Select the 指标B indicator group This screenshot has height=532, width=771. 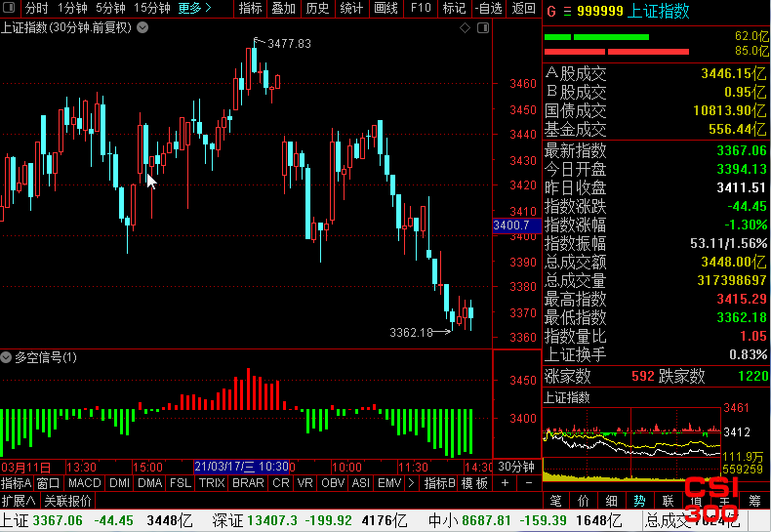440,483
